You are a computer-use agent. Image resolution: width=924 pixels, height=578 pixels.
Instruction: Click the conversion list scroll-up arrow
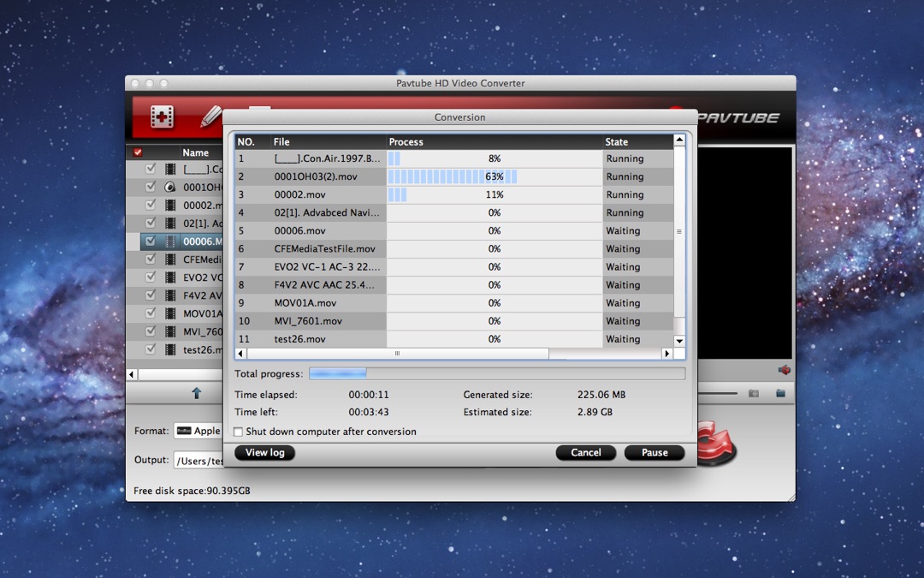tap(679, 140)
